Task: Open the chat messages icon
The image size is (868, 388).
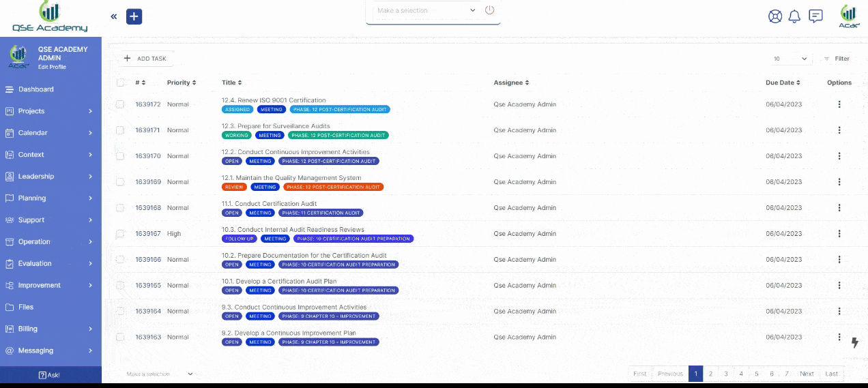Action: tap(815, 16)
